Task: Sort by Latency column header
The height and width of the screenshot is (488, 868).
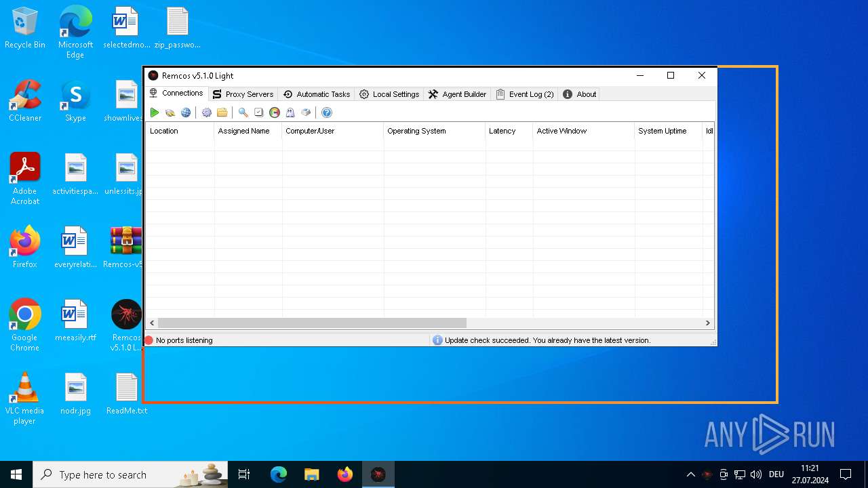Action: (x=509, y=131)
